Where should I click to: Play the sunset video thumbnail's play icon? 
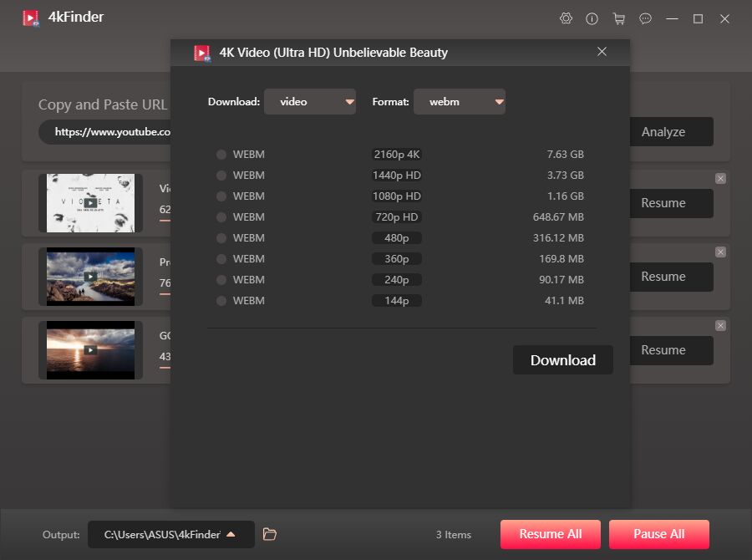90,350
